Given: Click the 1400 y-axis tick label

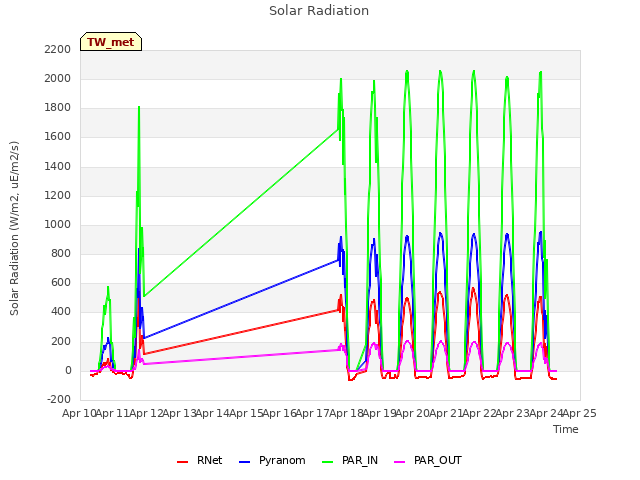Looking at the screenshot, I should (x=58, y=167).
